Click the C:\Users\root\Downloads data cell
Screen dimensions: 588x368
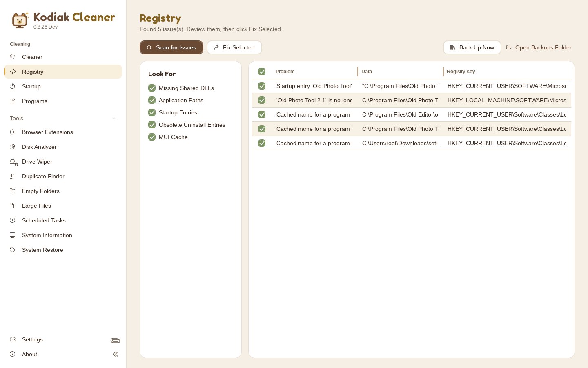400,143
